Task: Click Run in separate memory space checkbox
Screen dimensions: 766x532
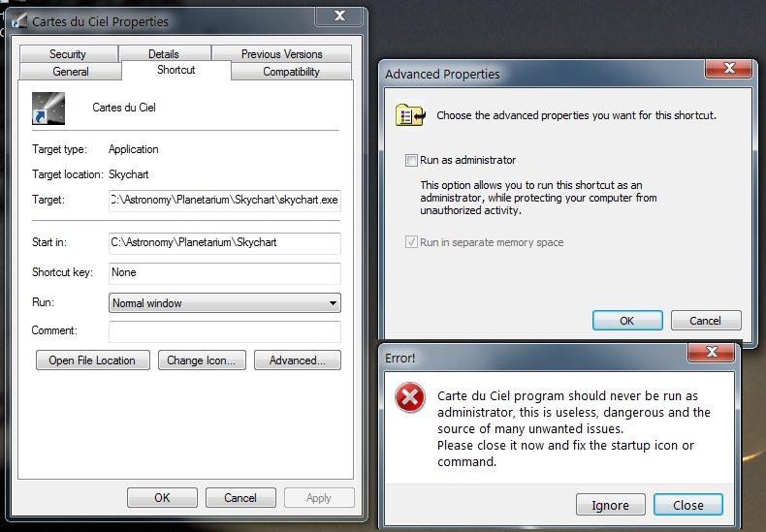Action: click(411, 242)
